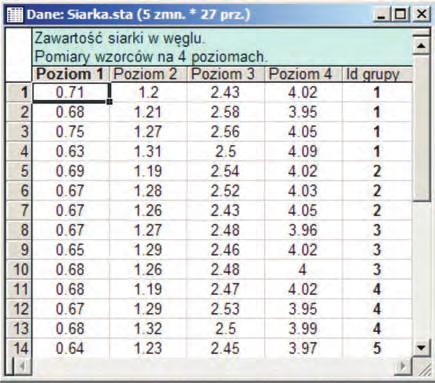This screenshot has width=435, height=383.
Task: Select the Poziom 4 column header
Action: (x=303, y=74)
